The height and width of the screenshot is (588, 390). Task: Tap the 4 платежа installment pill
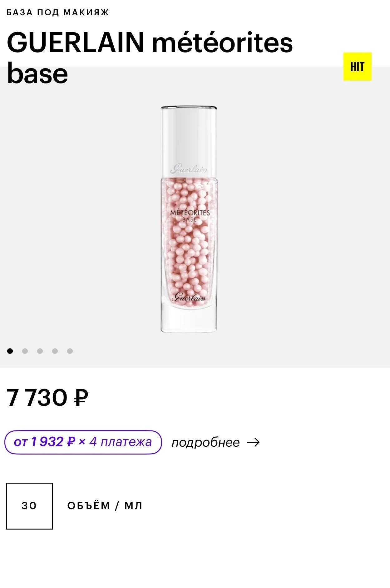tap(83, 442)
